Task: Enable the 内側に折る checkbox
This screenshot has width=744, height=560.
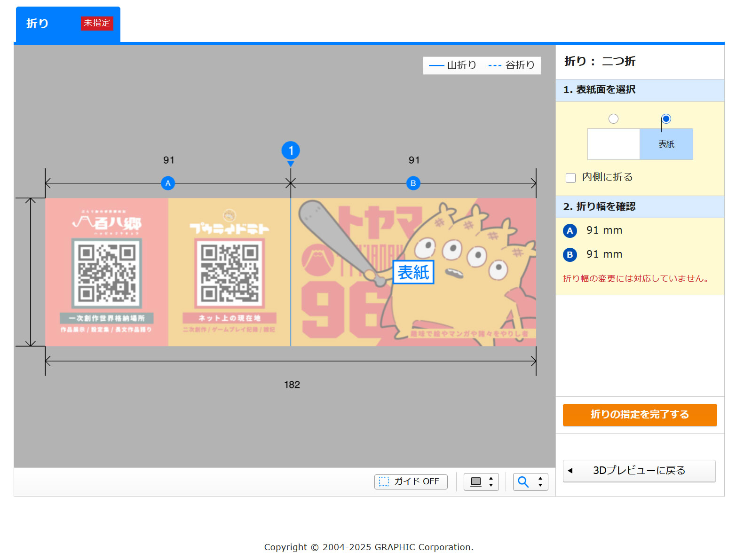Action: click(x=570, y=178)
